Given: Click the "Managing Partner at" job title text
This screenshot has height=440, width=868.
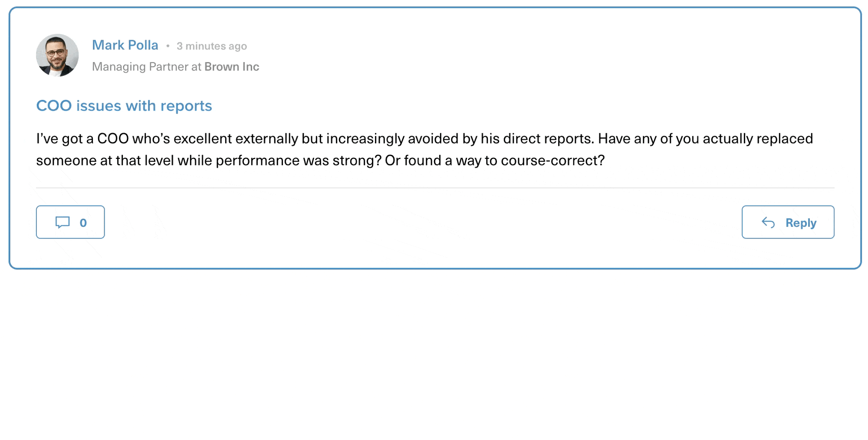Looking at the screenshot, I should point(147,67).
